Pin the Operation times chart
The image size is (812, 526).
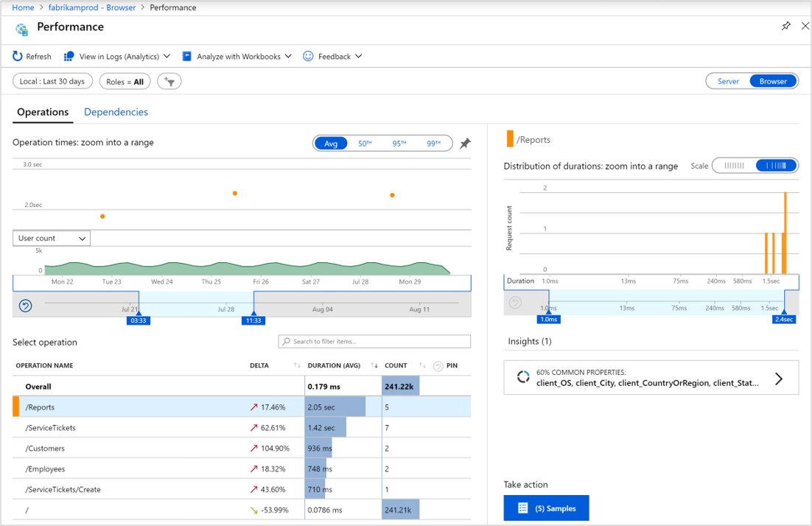pyautogui.click(x=464, y=144)
